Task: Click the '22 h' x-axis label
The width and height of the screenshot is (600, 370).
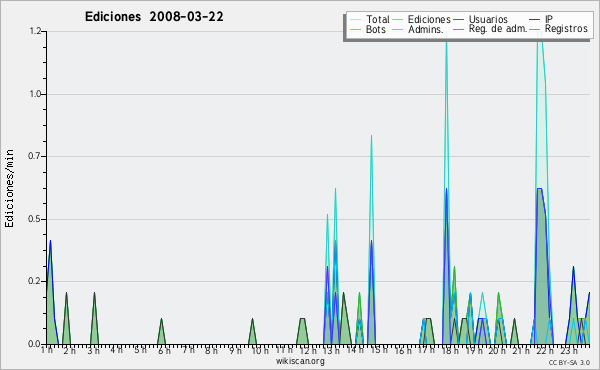Action: coord(545,350)
